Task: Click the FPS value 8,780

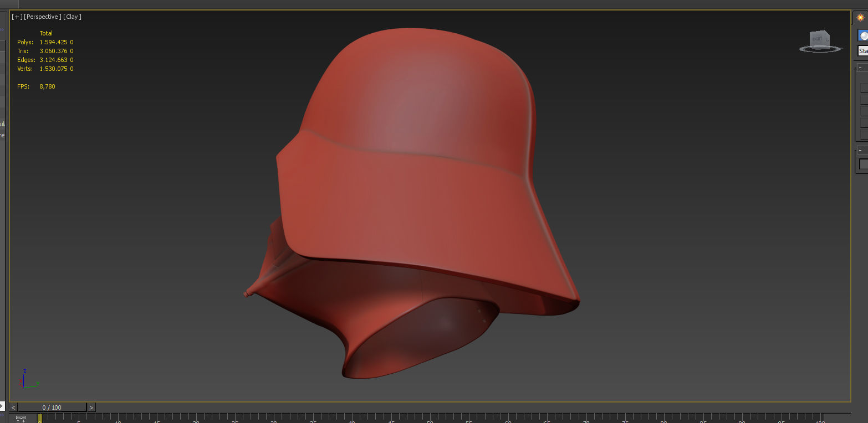Action: (47, 86)
